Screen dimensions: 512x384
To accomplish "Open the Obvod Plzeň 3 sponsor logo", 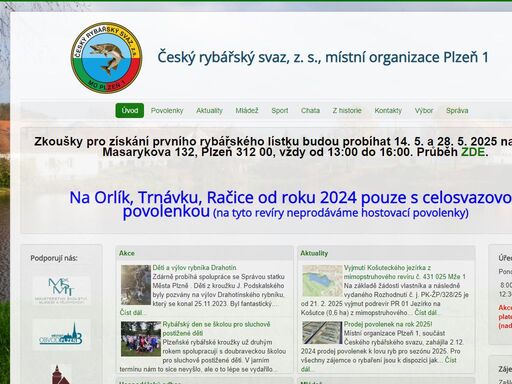I will point(62,335).
